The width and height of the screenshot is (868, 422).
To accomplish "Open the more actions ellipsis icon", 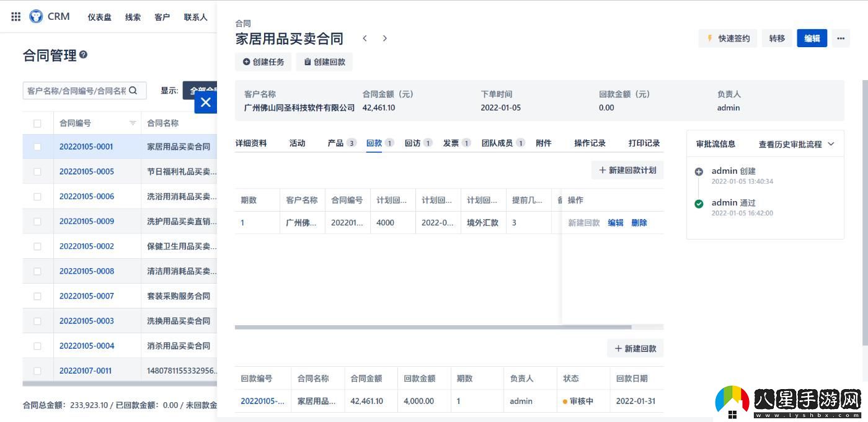I will [841, 38].
